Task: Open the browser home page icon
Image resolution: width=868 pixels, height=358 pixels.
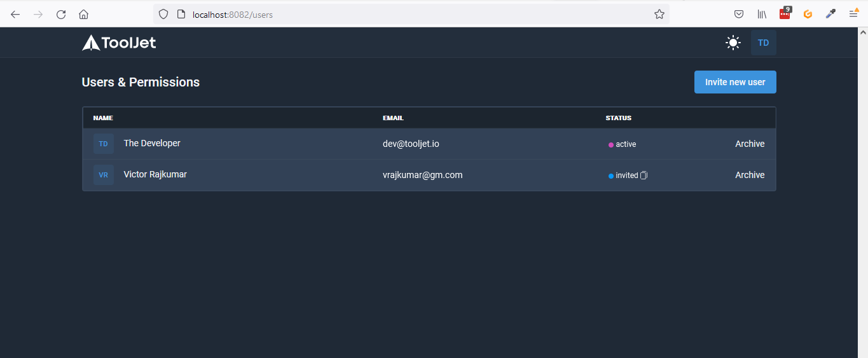Action: (x=83, y=14)
